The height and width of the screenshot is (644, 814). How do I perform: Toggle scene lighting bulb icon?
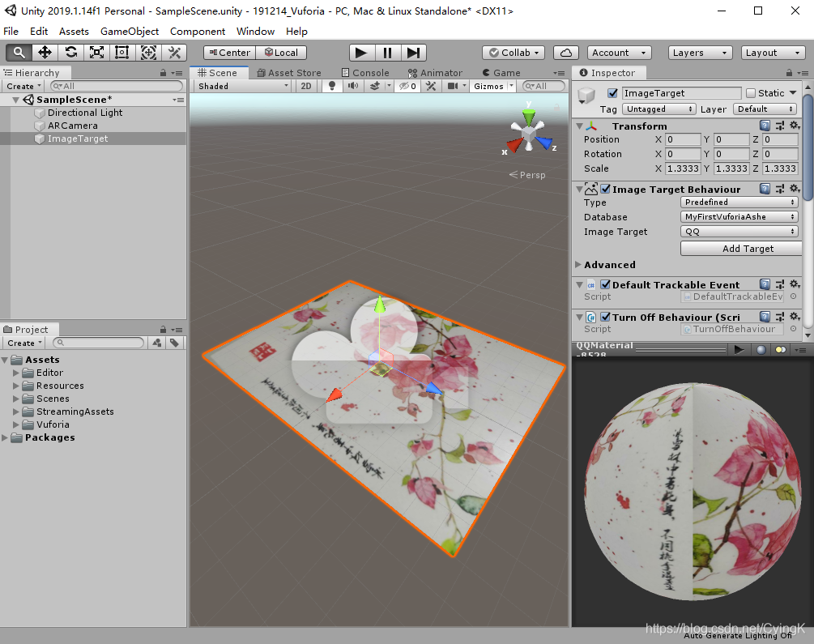point(332,86)
